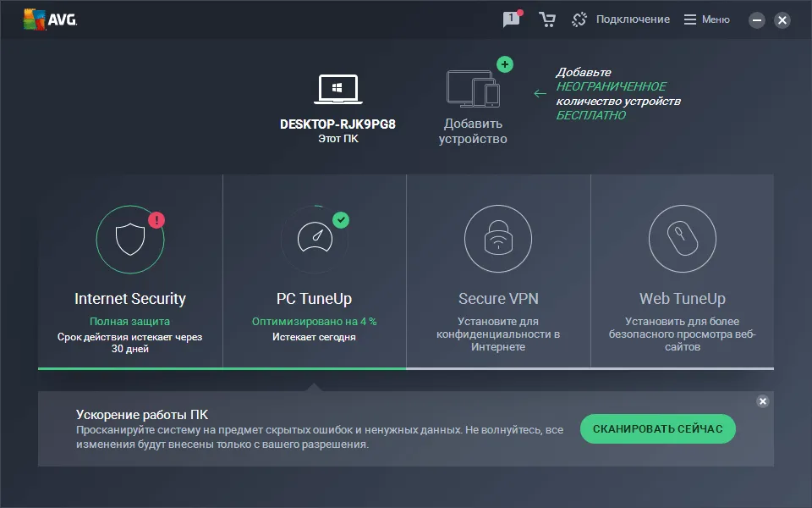Click the add devices icon
The image size is (812, 508).
(473, 89)
